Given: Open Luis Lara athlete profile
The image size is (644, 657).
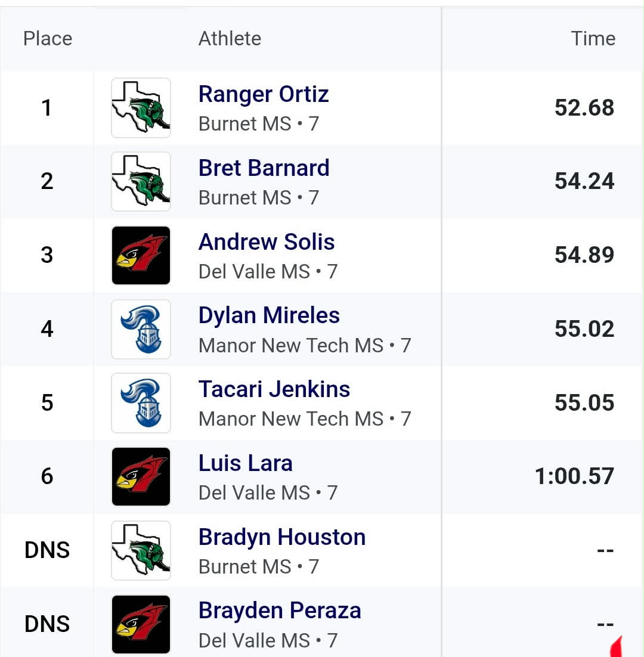Looking at the screenshot, I should pos(245,463).
